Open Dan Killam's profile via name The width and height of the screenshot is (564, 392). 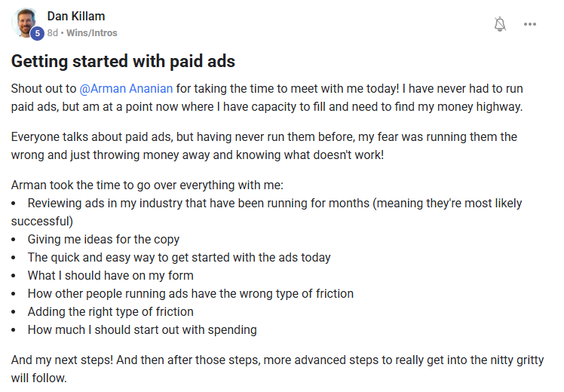click(x=76, y=16)
